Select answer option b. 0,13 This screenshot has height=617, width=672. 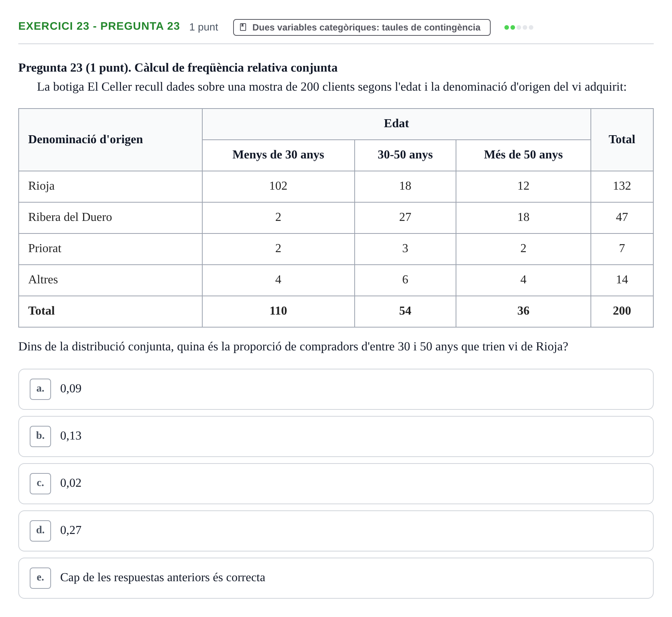point(336,436)
